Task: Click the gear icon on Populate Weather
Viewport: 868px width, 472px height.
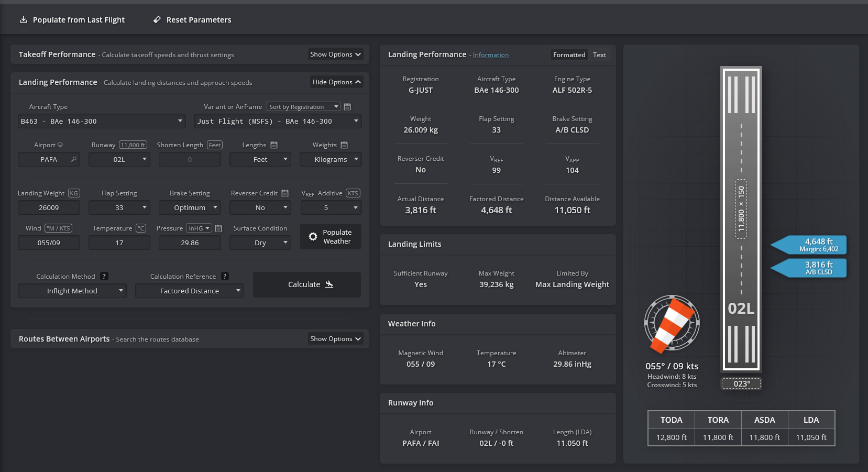Action: [313, 237]
